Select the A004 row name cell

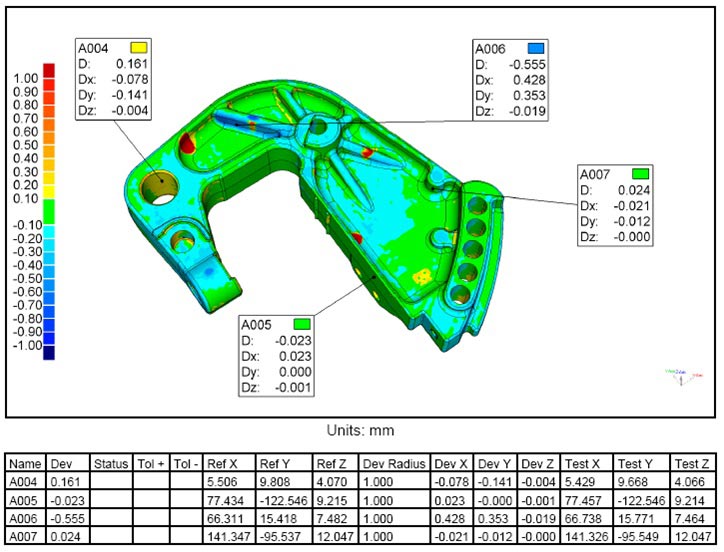pos(25,481)
